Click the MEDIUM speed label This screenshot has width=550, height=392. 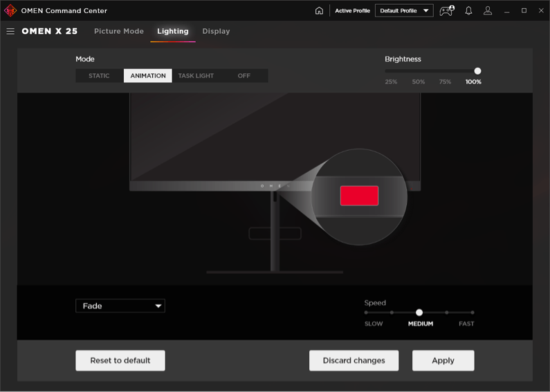point(421,324)
